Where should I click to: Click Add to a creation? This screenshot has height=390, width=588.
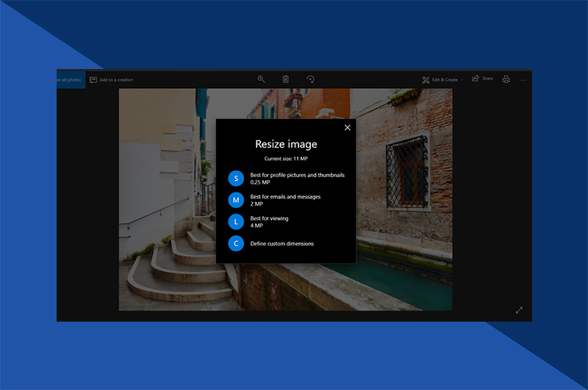point(112,80)
